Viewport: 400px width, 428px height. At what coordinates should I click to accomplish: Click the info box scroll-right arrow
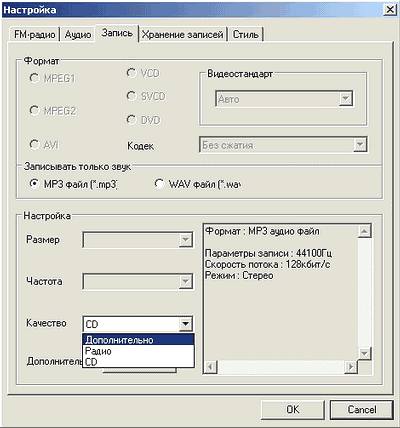pos(350,367)
